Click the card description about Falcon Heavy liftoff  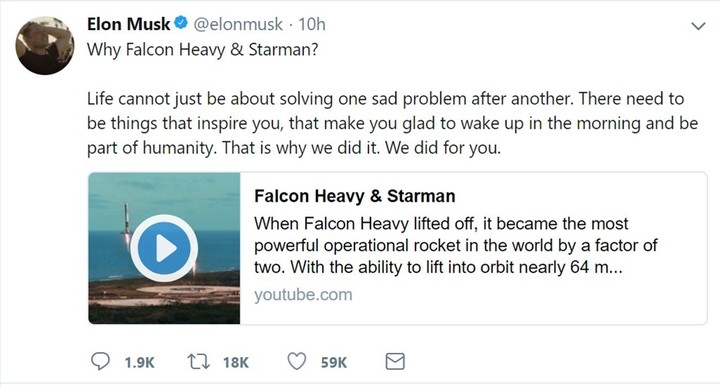[456, 245]
